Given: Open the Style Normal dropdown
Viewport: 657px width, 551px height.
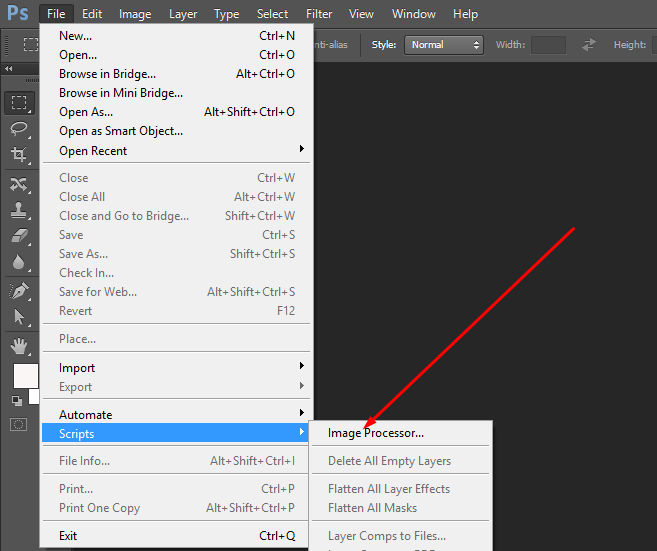Looking at the screenshot, I should pyautogui.click(x=444, y=45).
